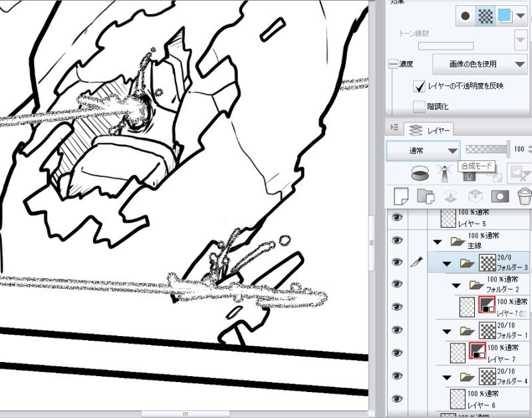Hide the 主線 folder with eye icon
This screenshot has width=532, height=418.
click(396, 240)
